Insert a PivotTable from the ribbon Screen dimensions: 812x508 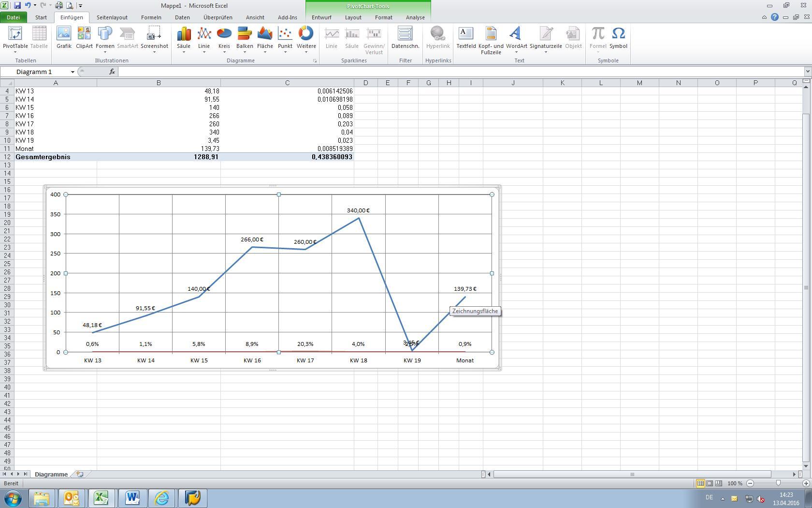pyautogui.click(x=15, y=39)
